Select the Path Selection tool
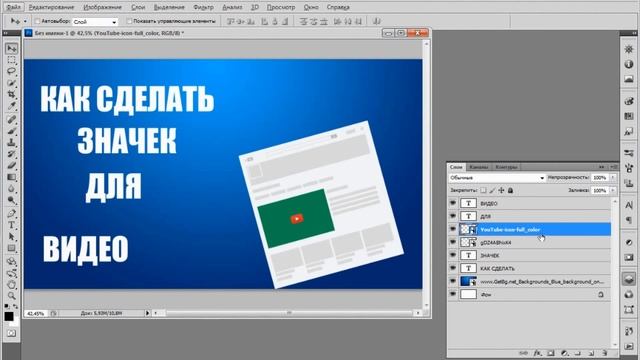 pos(11,236)
